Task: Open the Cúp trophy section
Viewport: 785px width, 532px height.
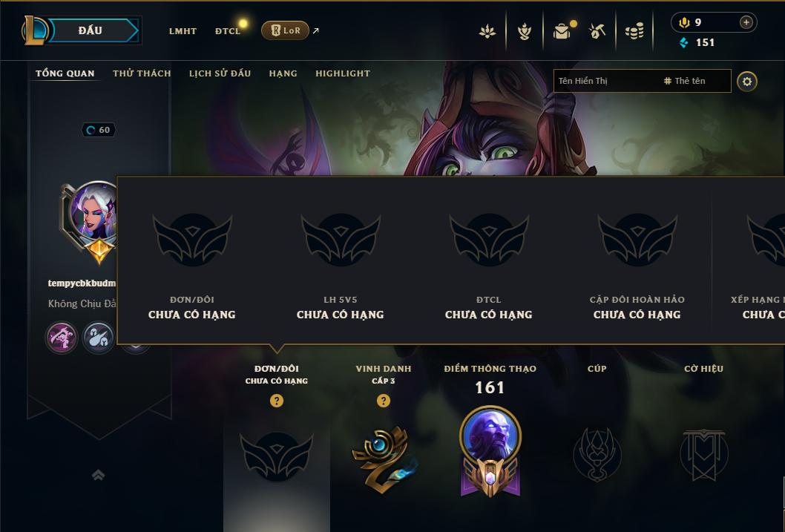Action: pos(597,454)
